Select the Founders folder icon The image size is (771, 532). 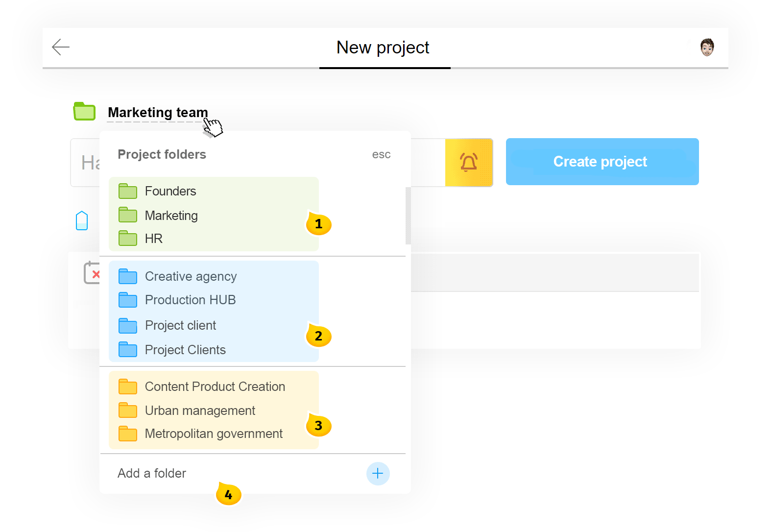click(x=127, y=191)
